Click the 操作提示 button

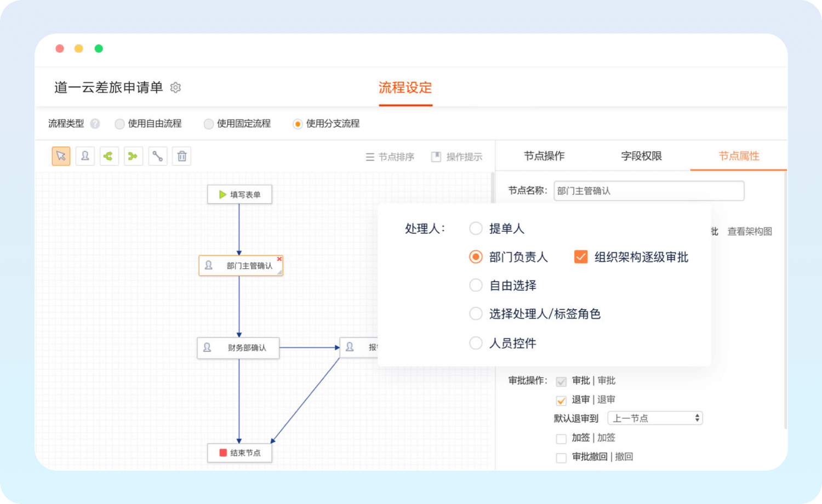tap(457, 157)
